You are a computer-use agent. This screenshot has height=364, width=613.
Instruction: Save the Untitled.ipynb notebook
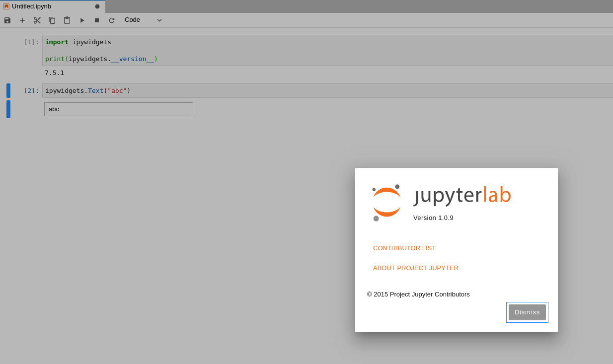click(7, 20)
